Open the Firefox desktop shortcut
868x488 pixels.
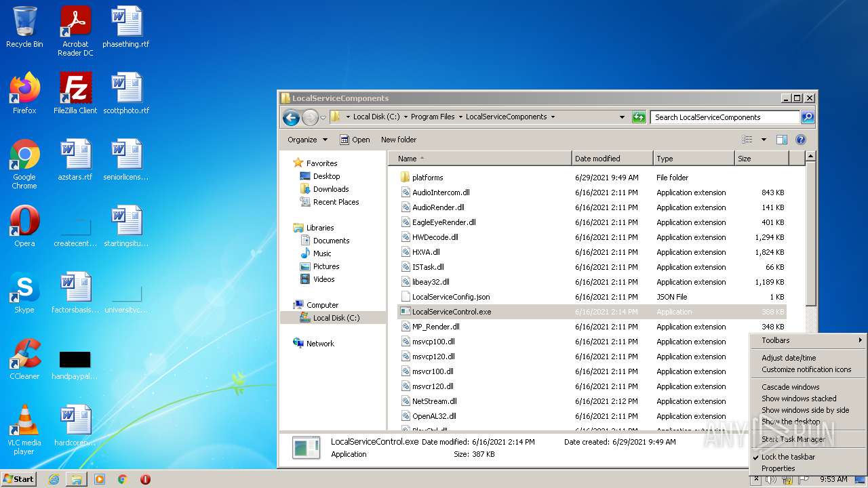pos(24,94)
